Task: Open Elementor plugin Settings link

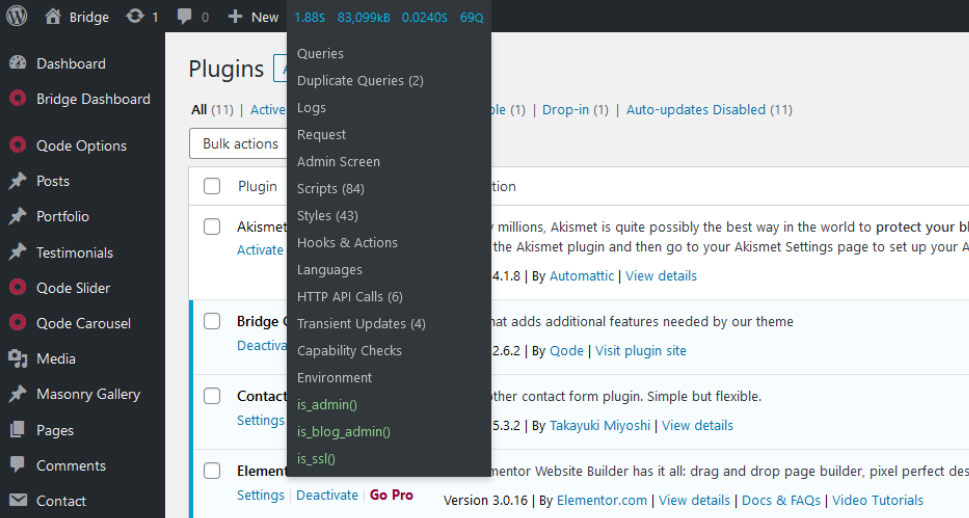Action: point(260,495)
